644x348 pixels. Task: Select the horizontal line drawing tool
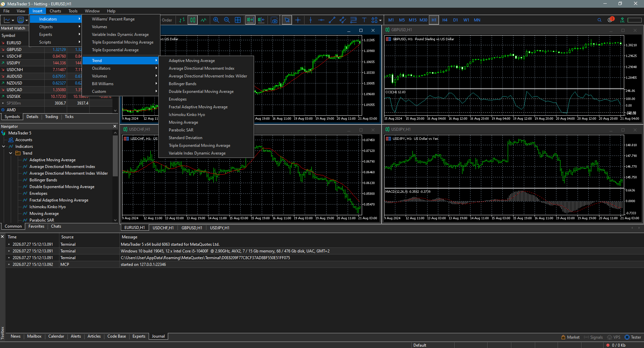point(321,20)
